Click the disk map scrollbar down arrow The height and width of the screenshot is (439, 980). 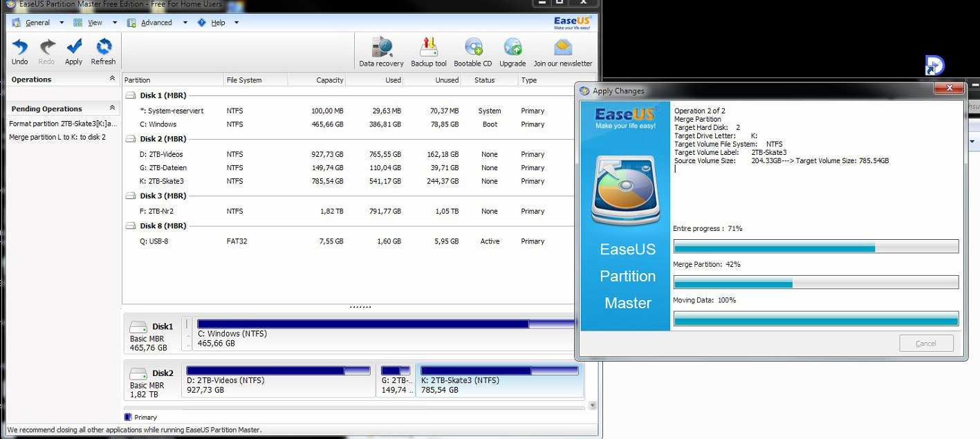(592, 406)
